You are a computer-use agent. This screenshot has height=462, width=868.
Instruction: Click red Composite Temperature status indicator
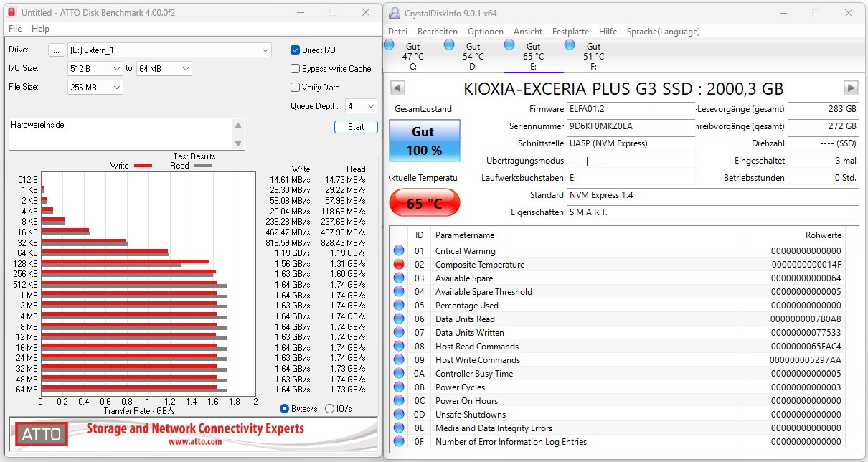click(399, 265)
